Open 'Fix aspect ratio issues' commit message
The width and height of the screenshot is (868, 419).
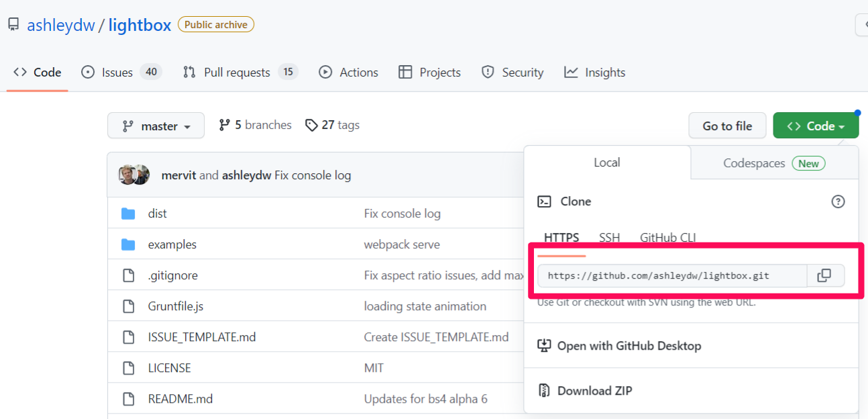pos(443,275)
